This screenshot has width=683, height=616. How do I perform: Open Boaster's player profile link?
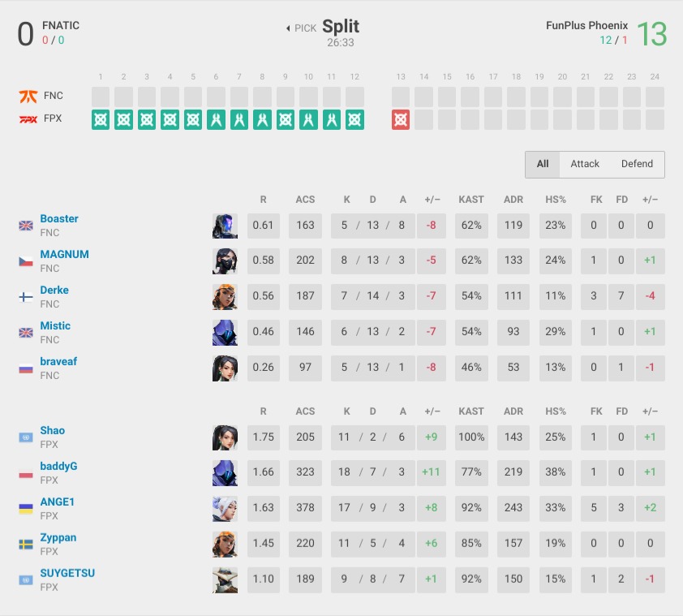click(58, 218)
